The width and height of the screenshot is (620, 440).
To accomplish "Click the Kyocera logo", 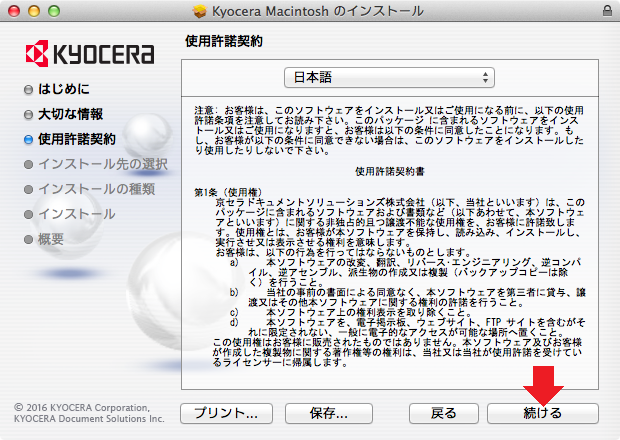I will tap(90, 53).
